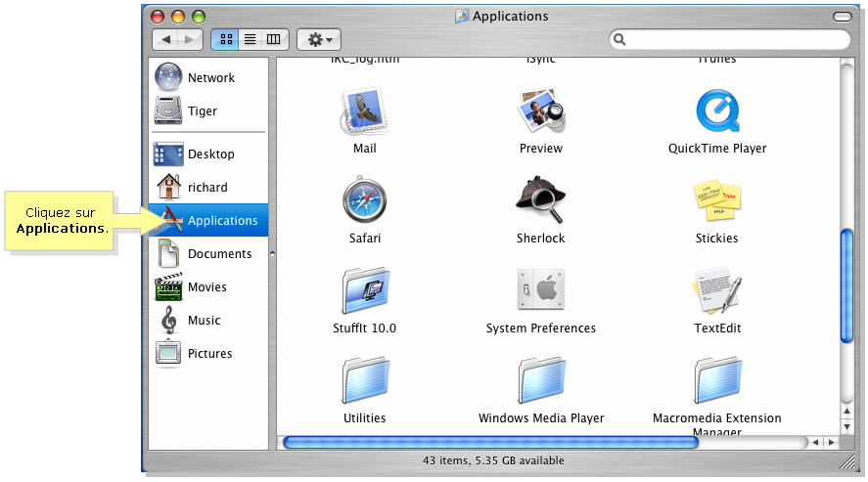Open the Preview application icon
Viewport: 868px width, 482px height.
[541, 110]
